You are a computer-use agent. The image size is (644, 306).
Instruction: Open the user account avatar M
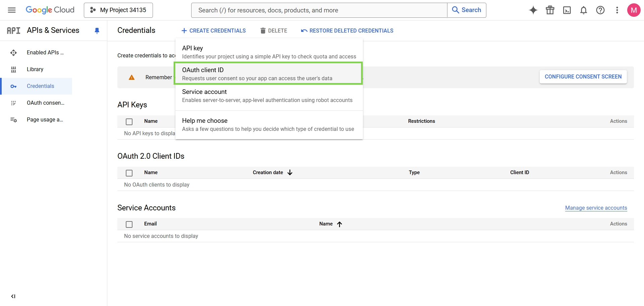click(x=634, y=10)
